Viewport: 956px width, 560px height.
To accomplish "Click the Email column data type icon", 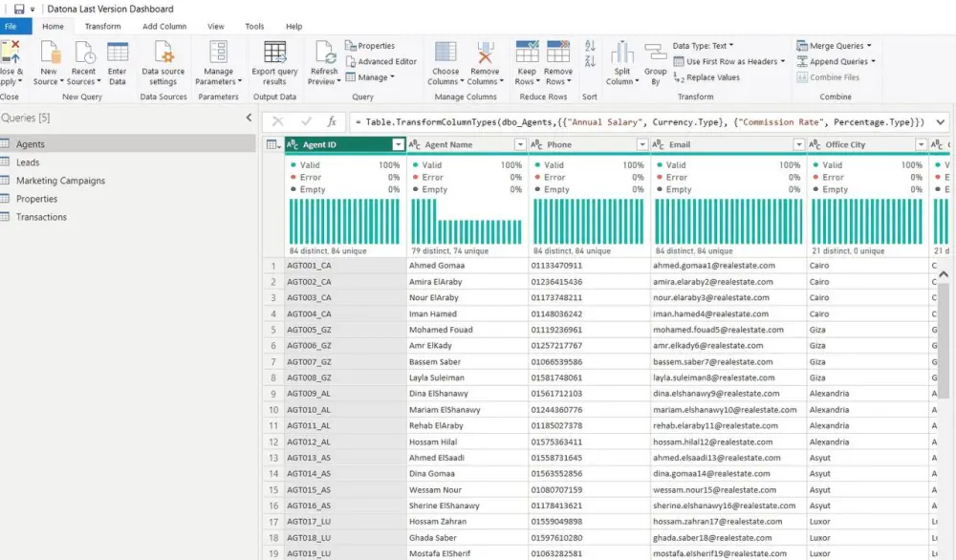I will 659,144.
